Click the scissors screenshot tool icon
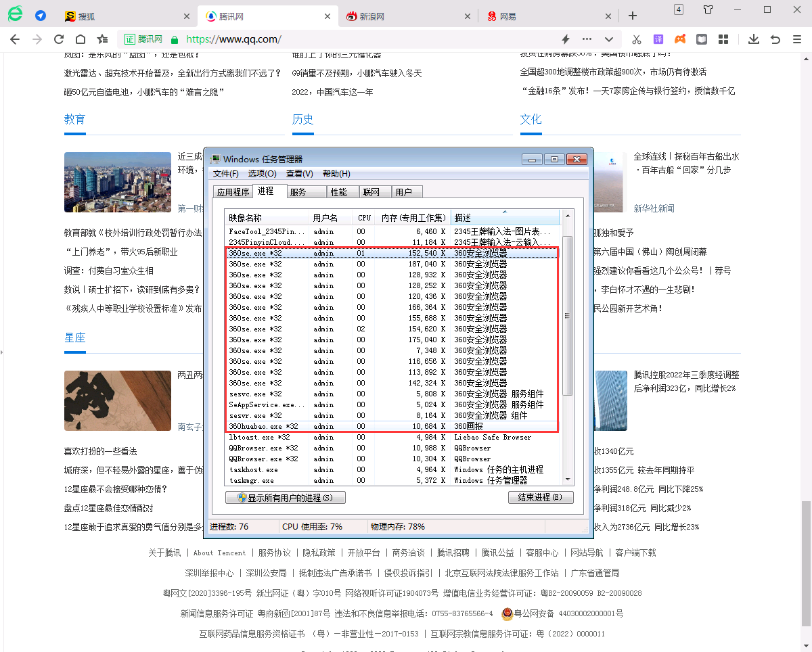Screen dimensions: 812x652 637,39
